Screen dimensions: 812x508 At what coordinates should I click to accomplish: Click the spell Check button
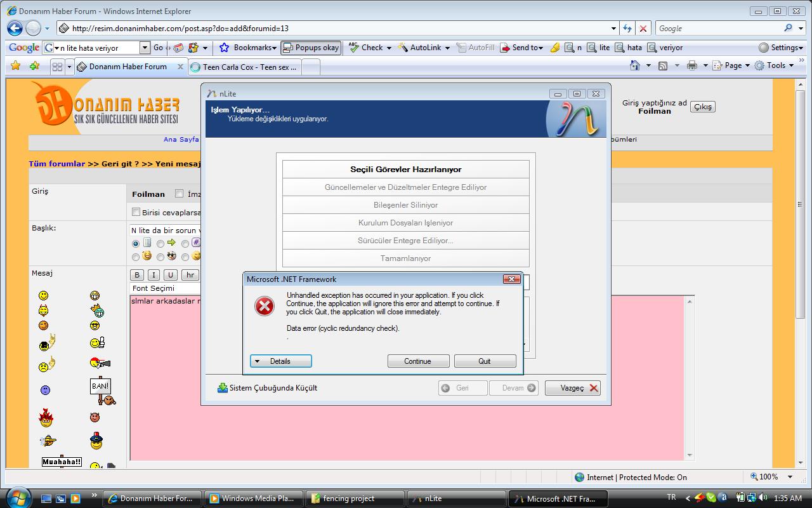366,48
